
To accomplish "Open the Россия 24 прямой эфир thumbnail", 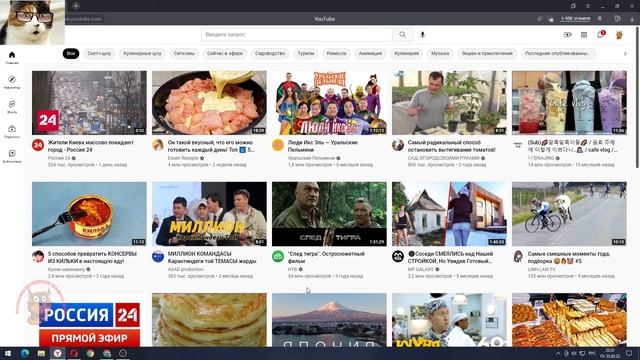I will tap(89, 320).
